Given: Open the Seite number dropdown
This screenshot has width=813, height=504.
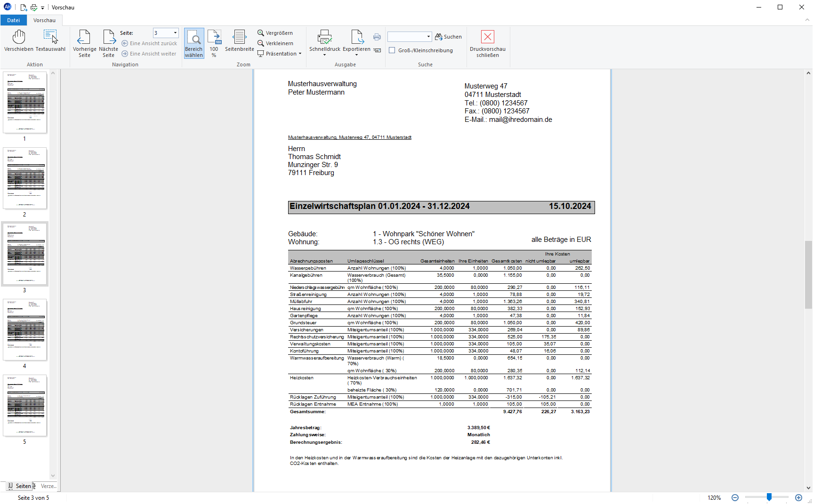Looking at the screenshot, I should pos(175,33).
